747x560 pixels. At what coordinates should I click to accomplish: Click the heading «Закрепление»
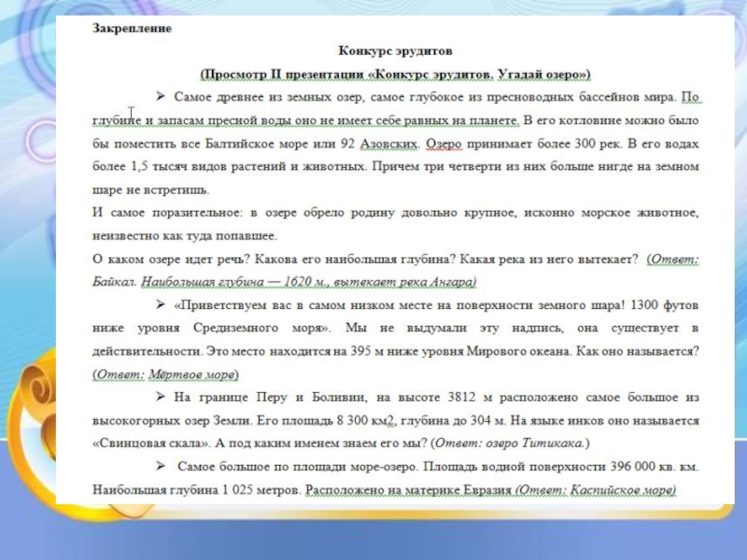point(132,28)
